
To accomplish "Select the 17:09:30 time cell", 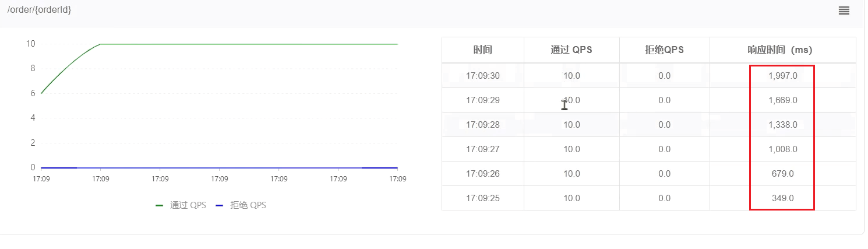I will click(482, 76).
